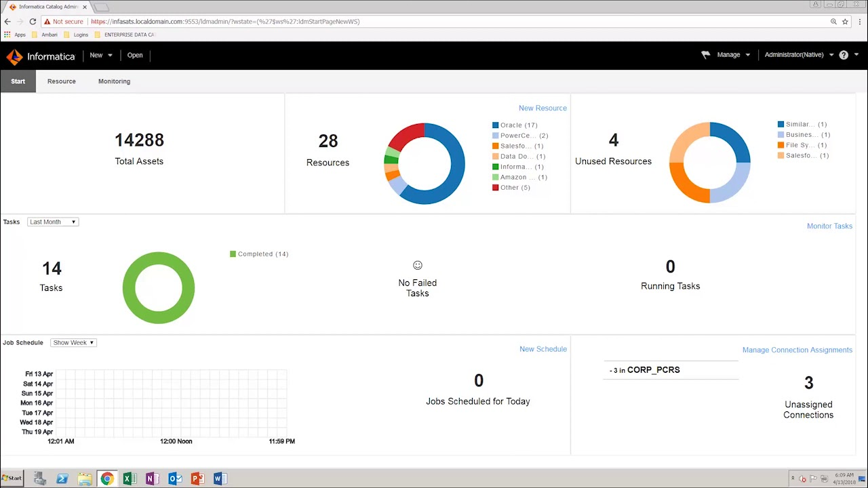Click the system tray clock
This screenshot has width=868, height=488.
[844, 479]
